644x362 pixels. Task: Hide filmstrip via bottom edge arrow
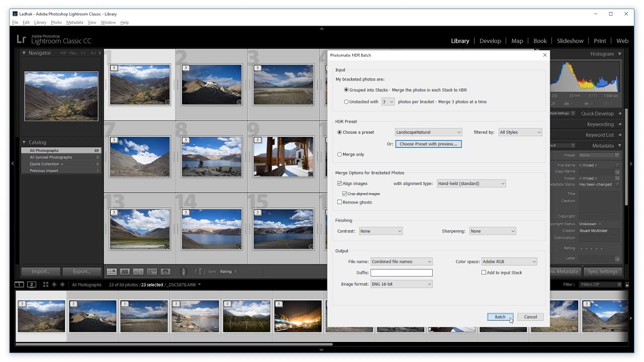coord(322,350)
